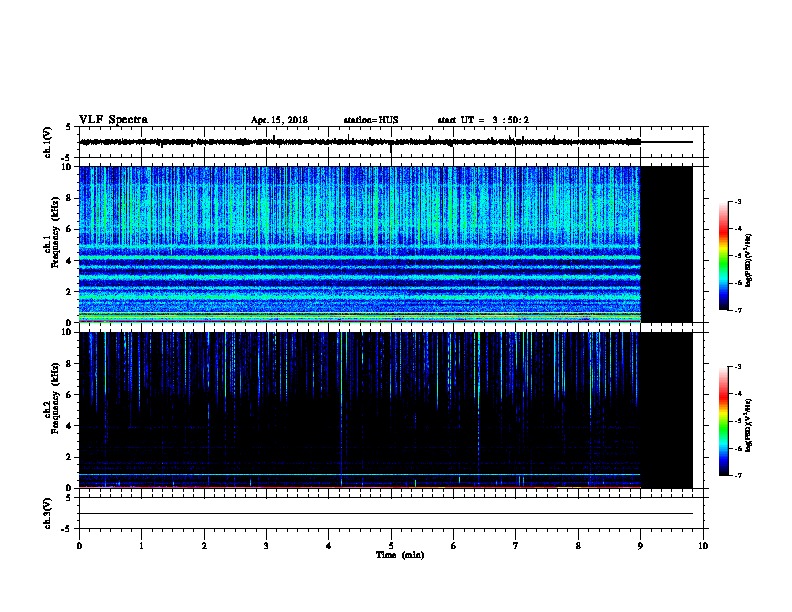The height and width of the screenshot is (612, 792).
Task: Click the "10" tick on the time axis
Action: click(x=703, y=546)
